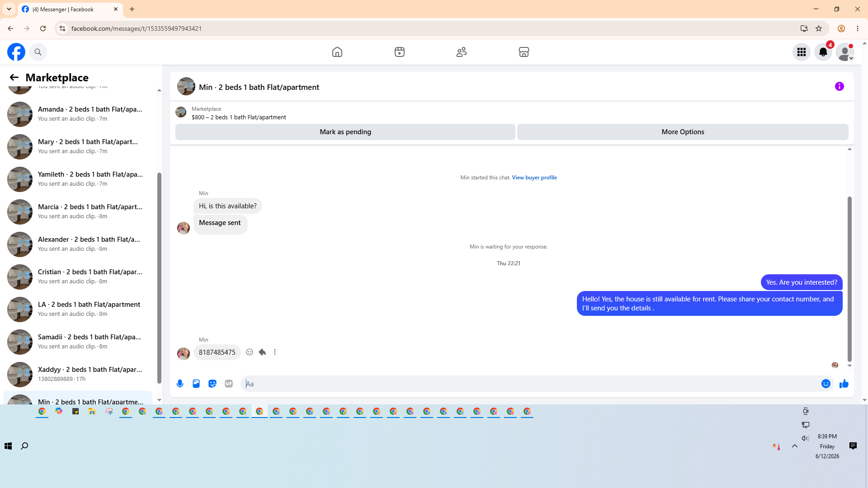The width and height of the screenshot is (868, 488).
Task: Click the 'Hello! Yes, the house' message bubble
Action: (709, 304)
